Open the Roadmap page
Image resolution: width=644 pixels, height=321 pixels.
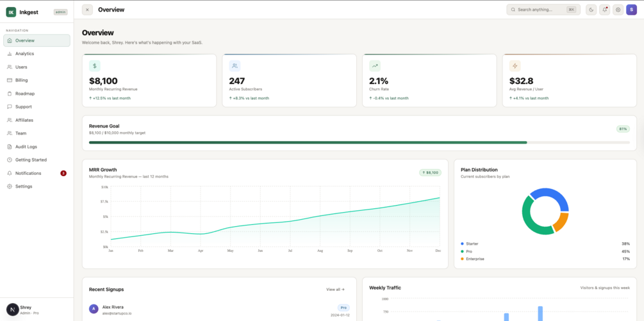click(37, 94)
